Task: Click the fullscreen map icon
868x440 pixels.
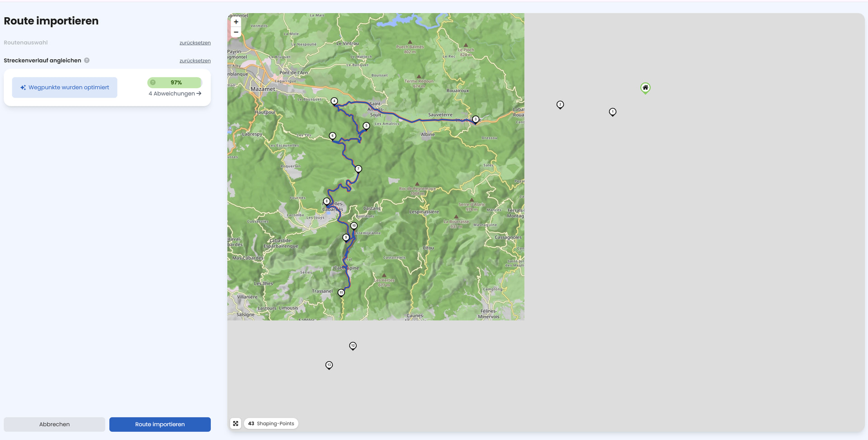Action: click(236, 424)
